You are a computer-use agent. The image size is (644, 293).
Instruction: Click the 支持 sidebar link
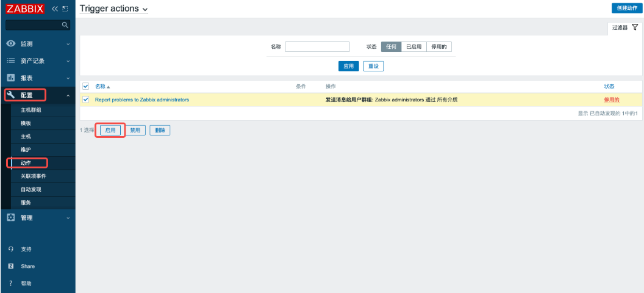(x=26, y=249)
